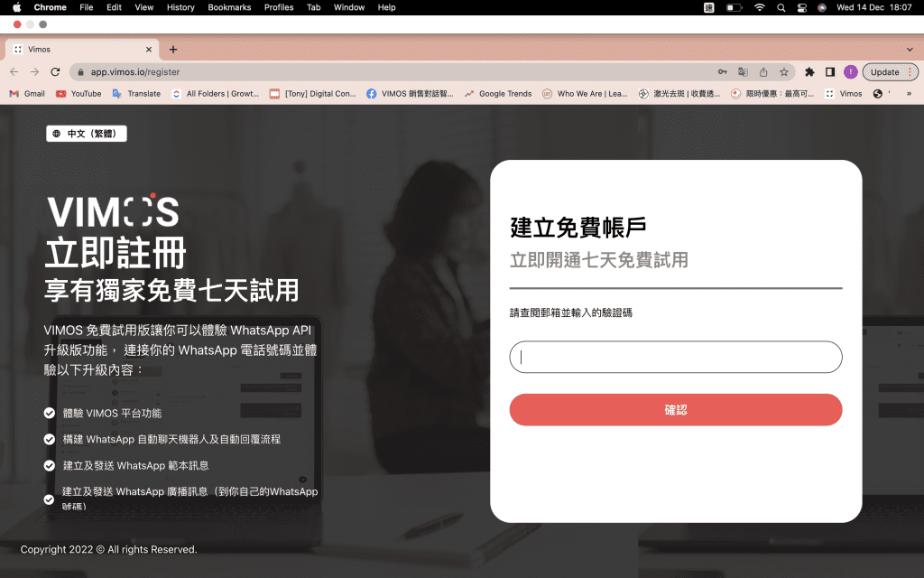Image resolution: width=924 pixels, height=578 pixels.
Task: Open the History menu
Action: coord(180,7)
